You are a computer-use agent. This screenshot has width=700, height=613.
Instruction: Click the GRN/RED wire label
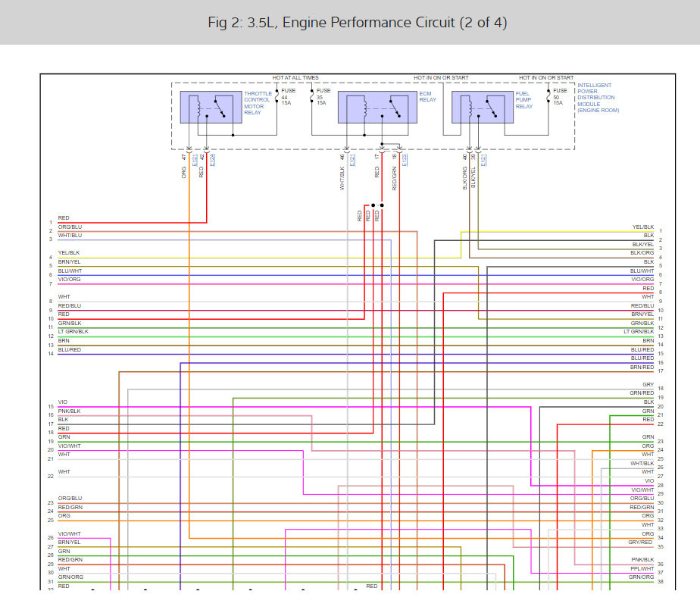(642, 393)
